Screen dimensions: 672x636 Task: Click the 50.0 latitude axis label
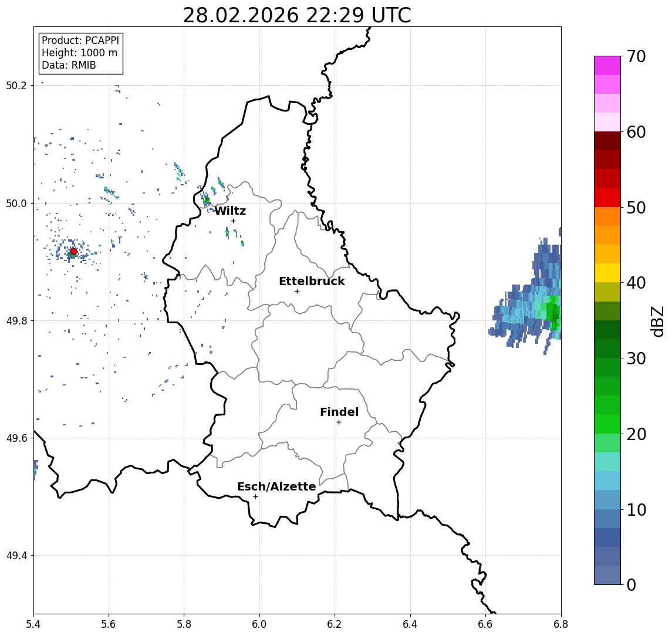coord(16,203)
